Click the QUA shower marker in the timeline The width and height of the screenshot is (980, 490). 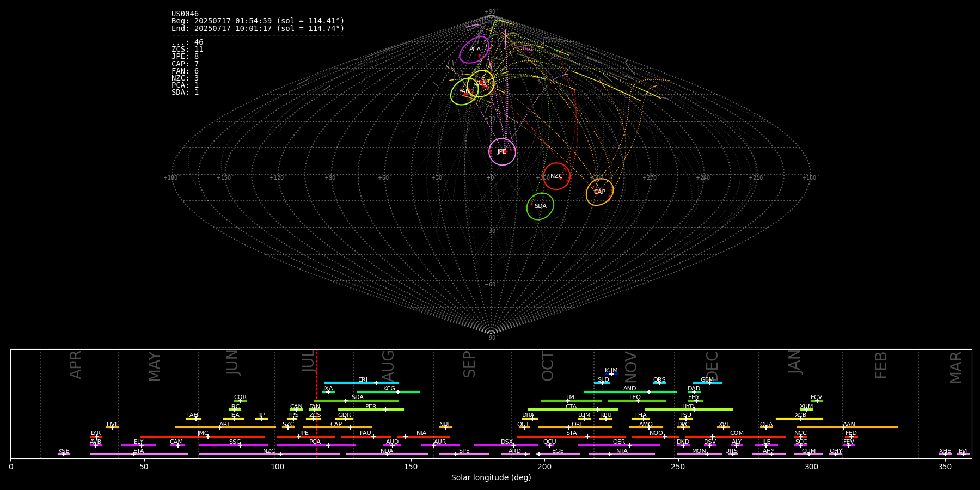pyautogui.click(x=766, y=427)
